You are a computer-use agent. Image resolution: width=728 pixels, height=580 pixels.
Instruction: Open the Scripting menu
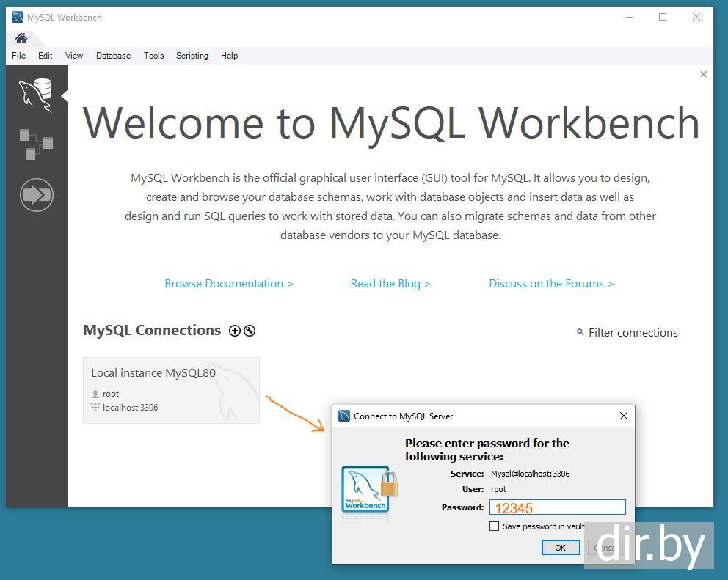coord(192,56)
